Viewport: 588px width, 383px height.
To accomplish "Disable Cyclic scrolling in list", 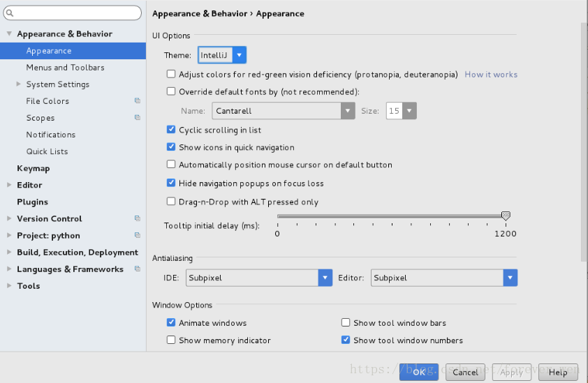I will click(171, 130).
